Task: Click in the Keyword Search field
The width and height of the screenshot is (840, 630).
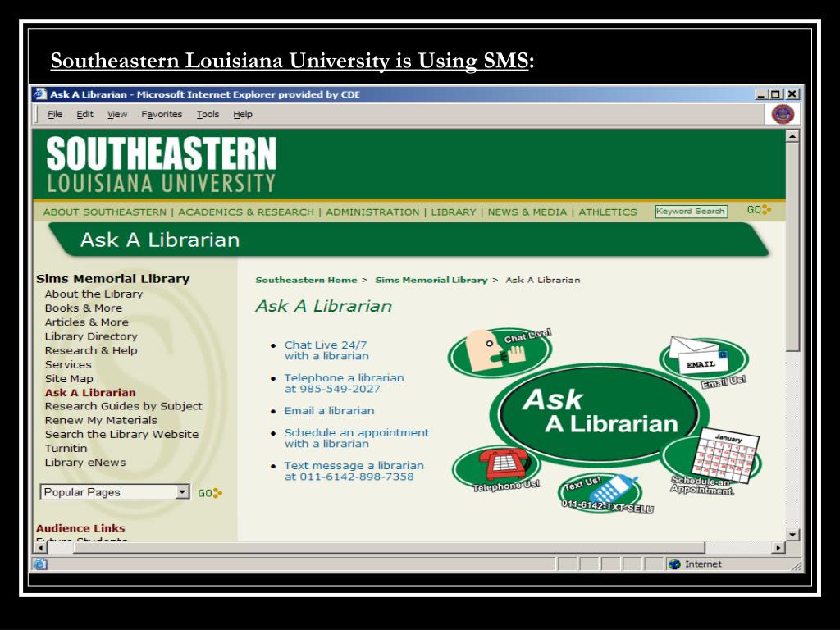Action: [x=691, y=211]
